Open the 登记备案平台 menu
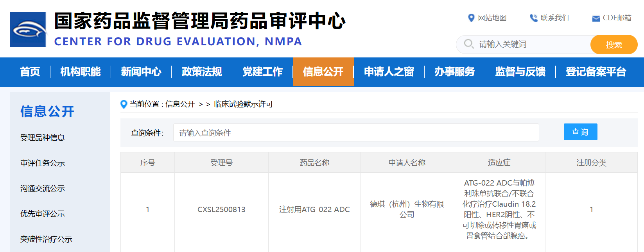644x252 pixels. (x=596, y=72)
